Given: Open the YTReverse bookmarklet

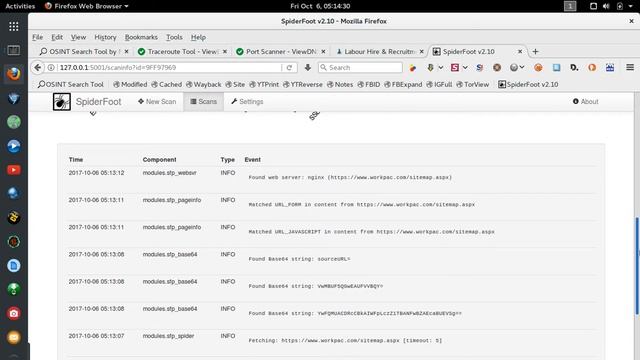Looking at the screenshot, I should 302,84.
